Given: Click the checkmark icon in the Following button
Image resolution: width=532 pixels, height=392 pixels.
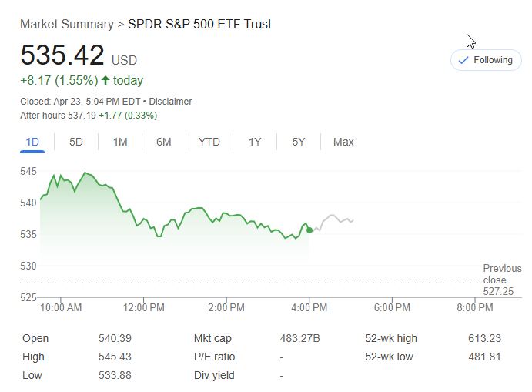Looking at the screenshot, I should 463,60.
